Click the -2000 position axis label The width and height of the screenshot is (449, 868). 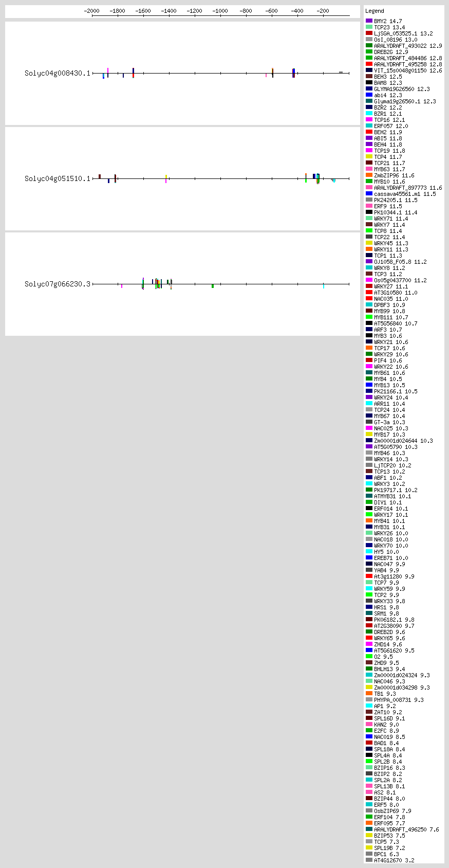click(x=91, y=11)
